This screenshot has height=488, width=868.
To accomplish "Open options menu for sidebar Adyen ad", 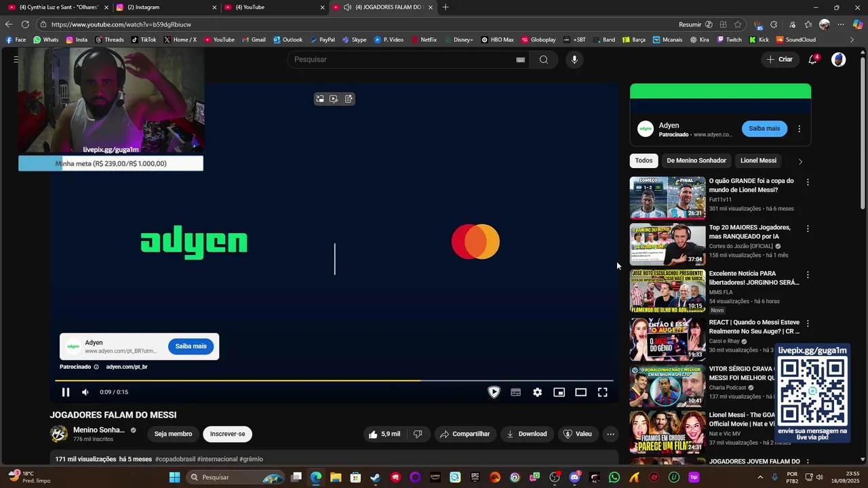I will pos(799,128).
